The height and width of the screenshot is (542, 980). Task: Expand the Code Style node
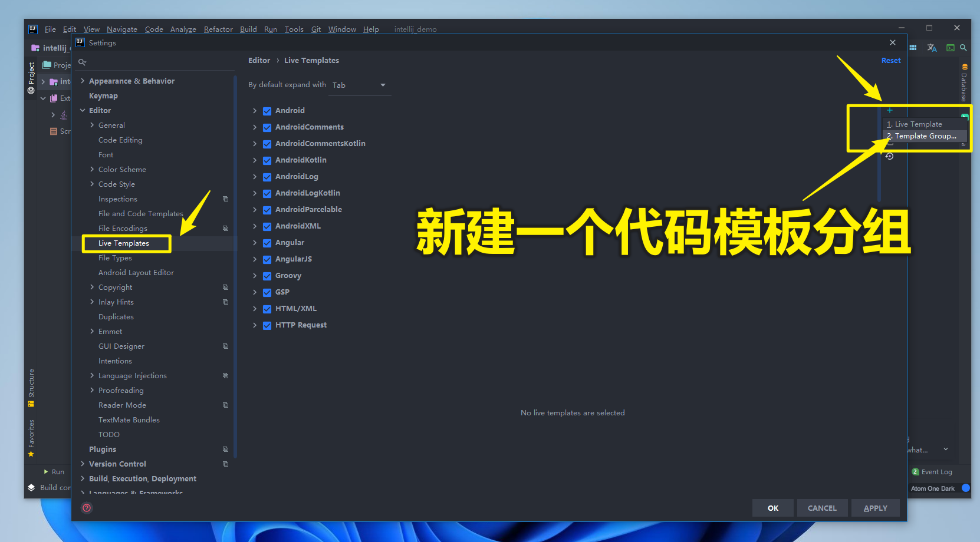(92, 184)
